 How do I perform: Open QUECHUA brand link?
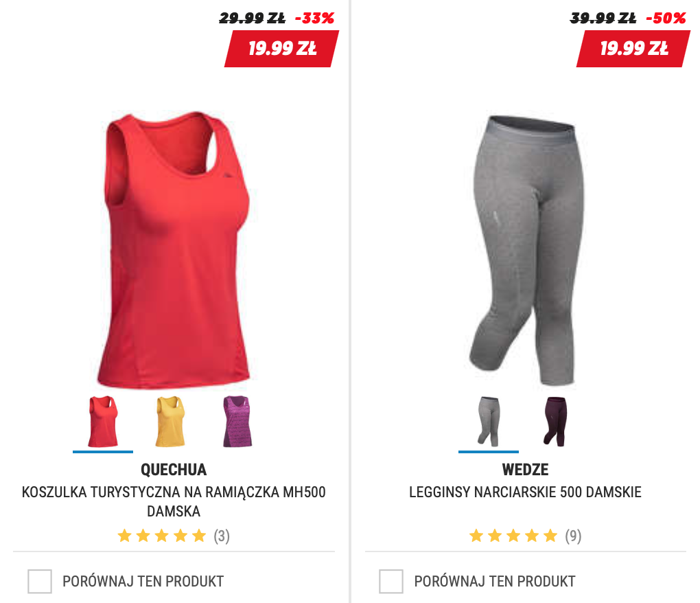click(x=174, y=470)
